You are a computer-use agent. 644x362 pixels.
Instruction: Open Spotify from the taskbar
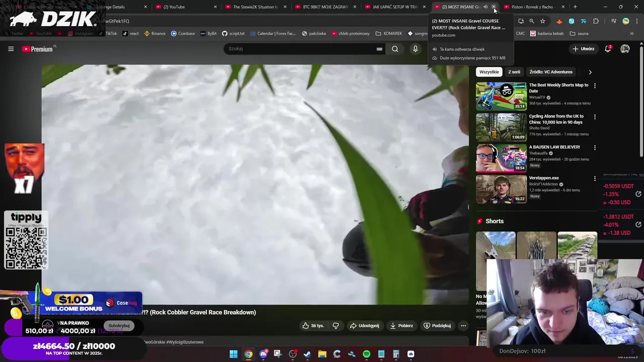(x=366, y=354)
